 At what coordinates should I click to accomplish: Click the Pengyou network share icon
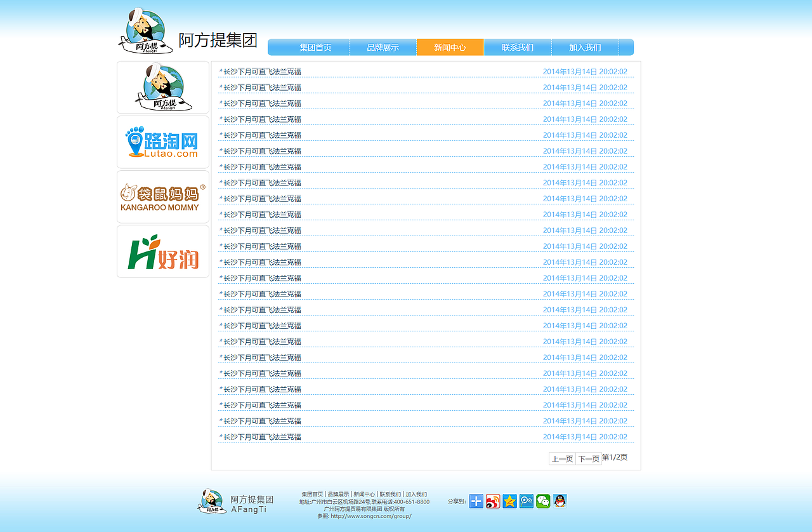coord(526,501)
